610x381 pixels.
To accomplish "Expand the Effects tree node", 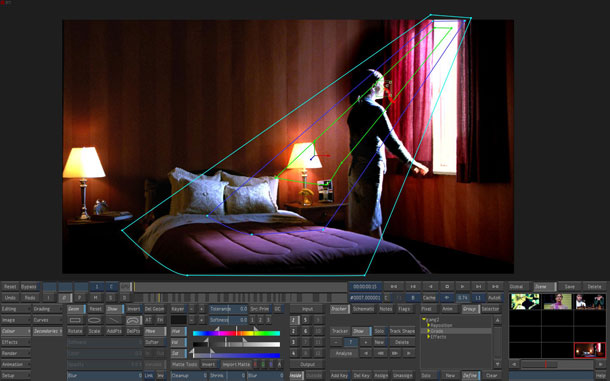I will click(428, 337).
